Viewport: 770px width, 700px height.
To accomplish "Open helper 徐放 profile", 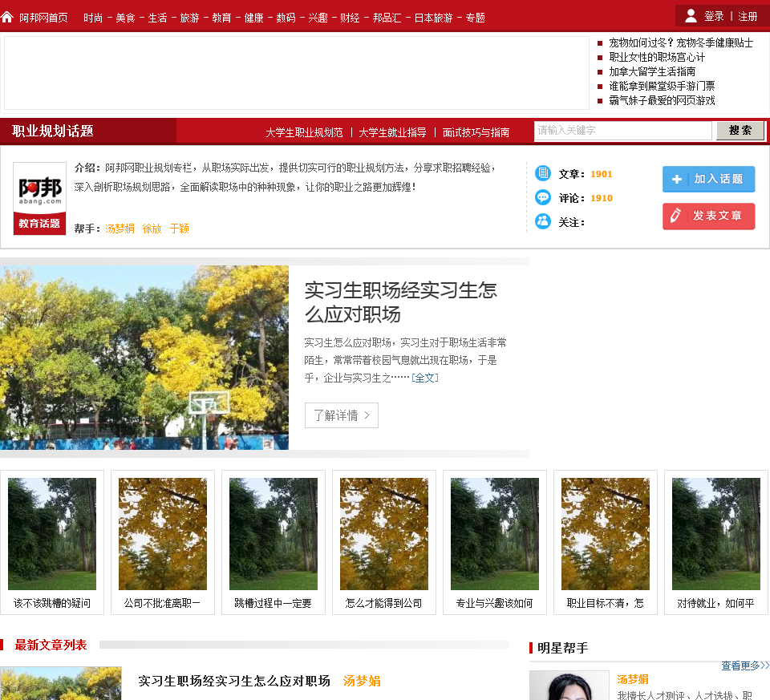I will point(152,229).
